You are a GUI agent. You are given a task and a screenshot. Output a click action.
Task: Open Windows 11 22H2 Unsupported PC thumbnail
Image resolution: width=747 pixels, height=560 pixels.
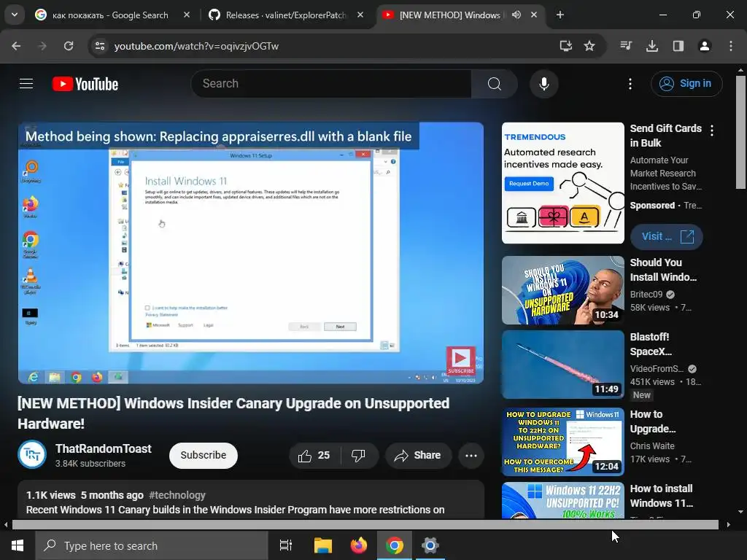563,500
